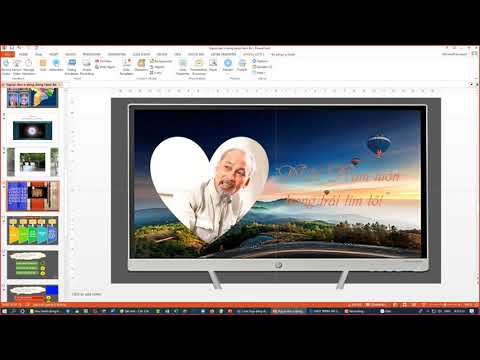Select grey thumbnail with green bars

pyautogui.click(x=33, y=265)
